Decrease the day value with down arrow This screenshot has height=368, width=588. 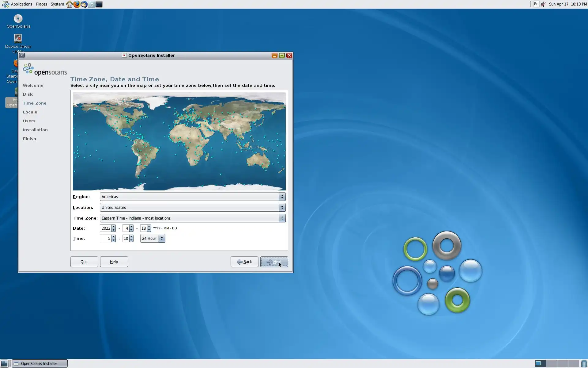tap(149, 230)
